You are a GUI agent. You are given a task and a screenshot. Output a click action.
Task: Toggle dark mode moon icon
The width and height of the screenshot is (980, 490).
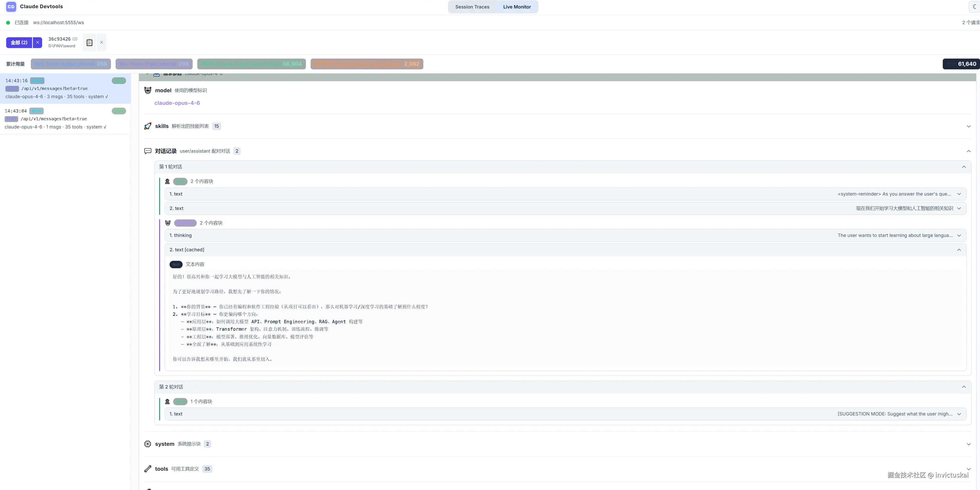click(974, 6)
